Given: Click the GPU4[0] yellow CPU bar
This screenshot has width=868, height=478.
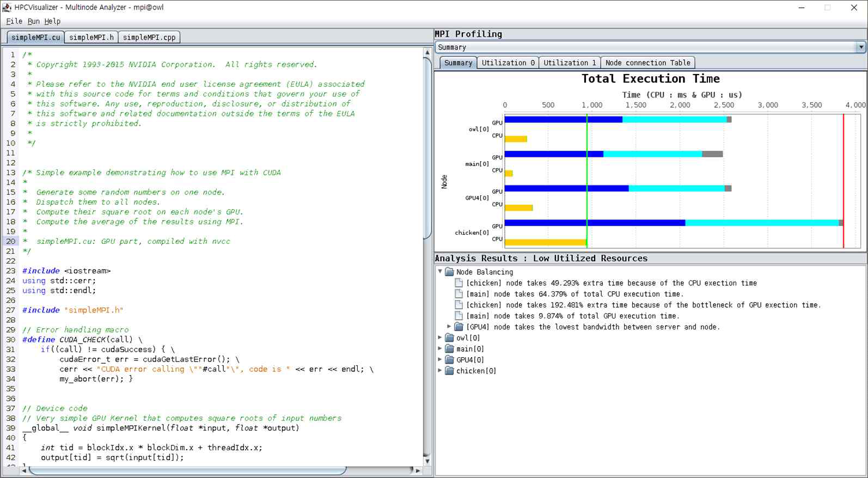Looking at the screenshot, I should 518,207.
